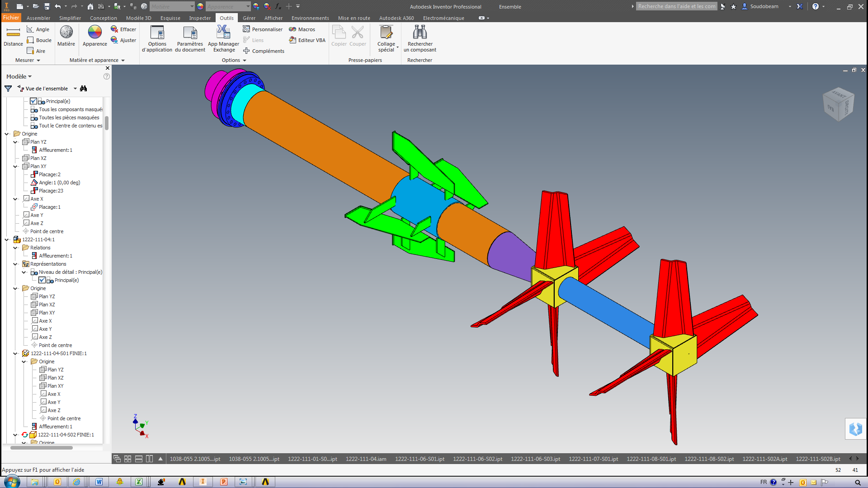This screenshot has height=488, width=868.
Task: Switch to the Assembler ribbon tab
Action: [38, 18]
